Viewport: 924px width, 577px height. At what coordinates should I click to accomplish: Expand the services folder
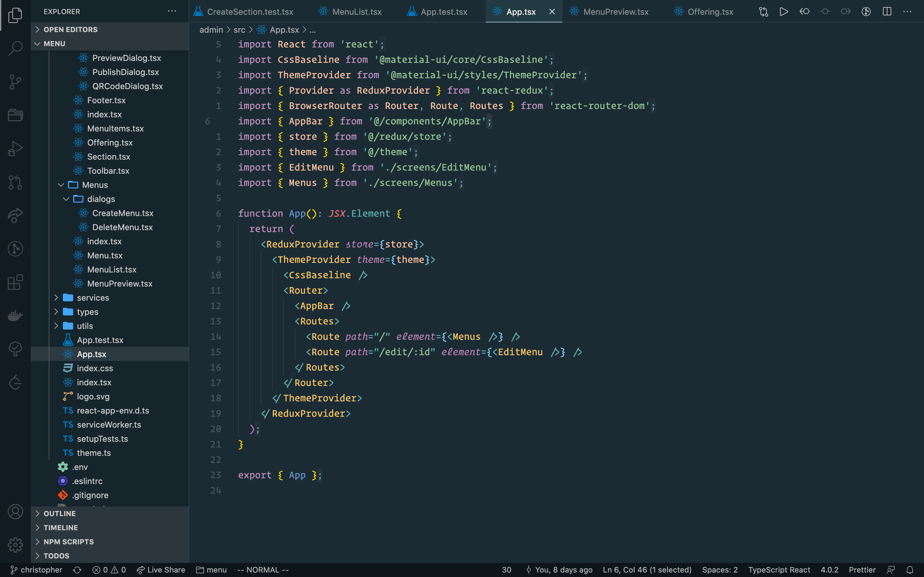(x=93, y=298)
